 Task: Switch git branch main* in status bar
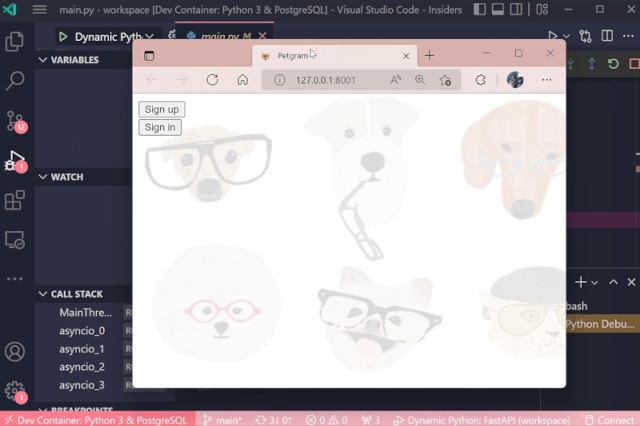[222, 420]
